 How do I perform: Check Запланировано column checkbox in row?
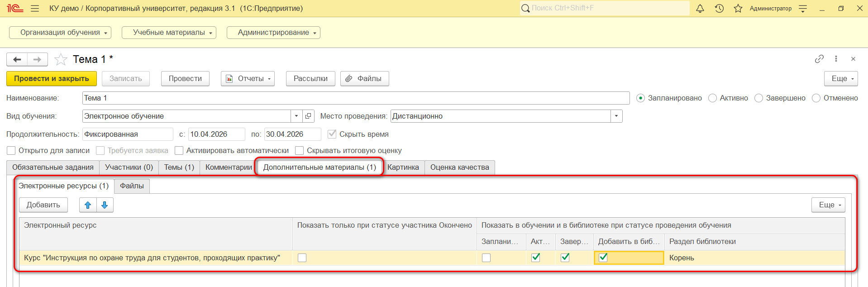486,258
